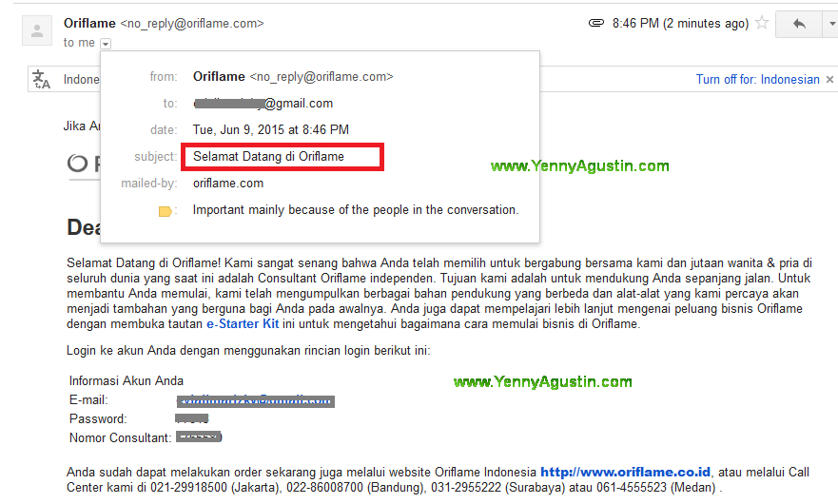Open the more reply options dropdown
The width and height of the screenshot is (838, 504).
click(830, 24)
